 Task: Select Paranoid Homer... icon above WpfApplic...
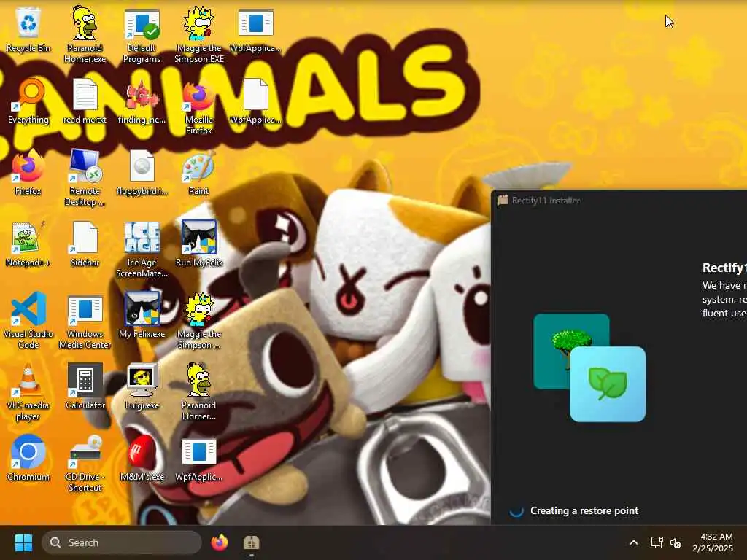(199, 392)
